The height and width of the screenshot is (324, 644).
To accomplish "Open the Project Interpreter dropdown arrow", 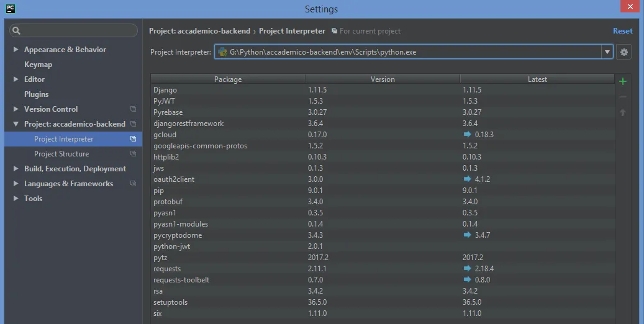I will pos(607,52).
